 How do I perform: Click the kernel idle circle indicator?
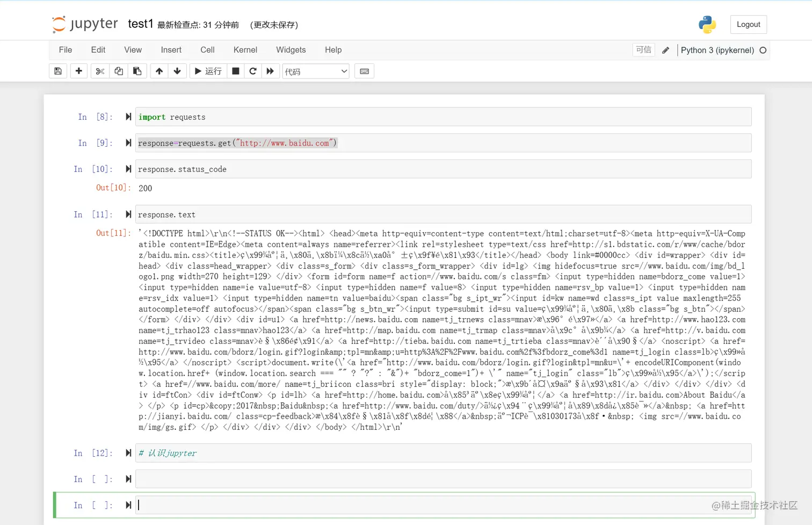coord(763,50)
